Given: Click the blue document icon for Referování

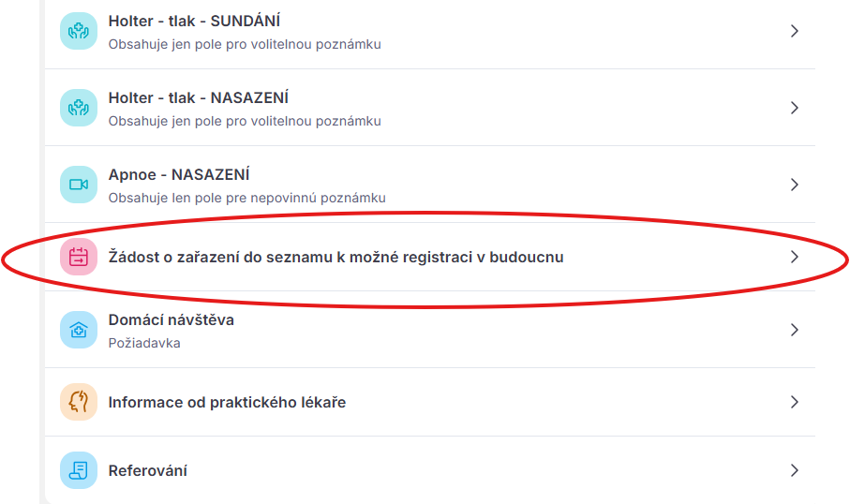Looking at the screenshot, I should (x=79, y=470).
